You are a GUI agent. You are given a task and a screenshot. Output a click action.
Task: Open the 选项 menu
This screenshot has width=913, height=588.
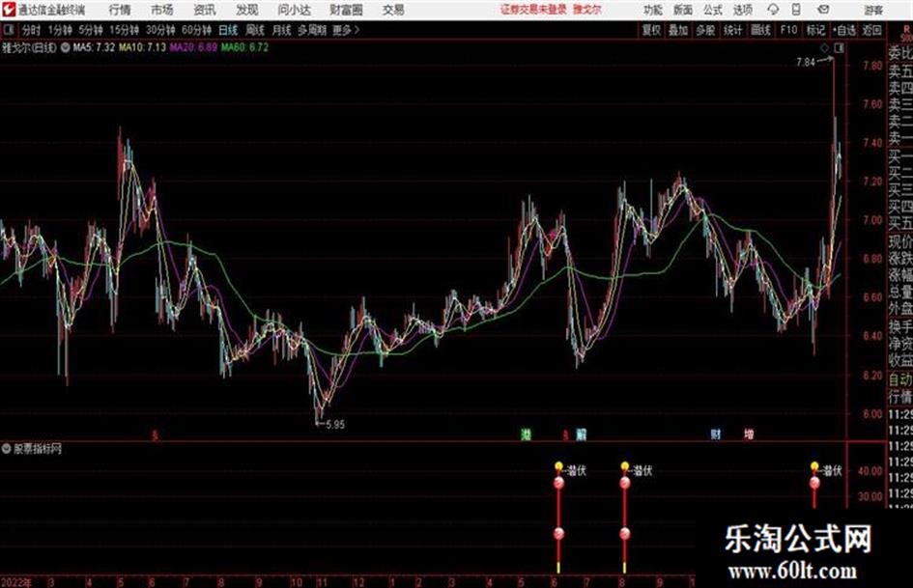pos(743,10)
